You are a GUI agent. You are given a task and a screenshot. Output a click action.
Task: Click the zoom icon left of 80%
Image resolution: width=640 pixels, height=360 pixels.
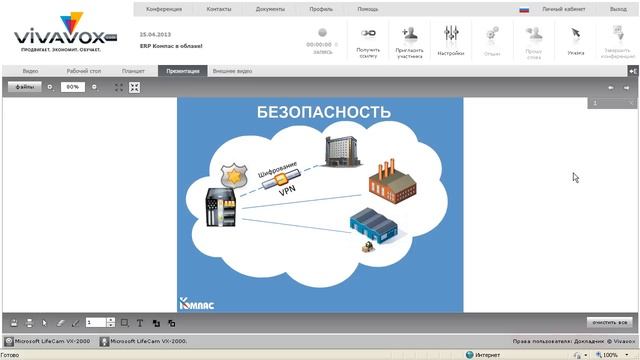(x=50, y=87)
